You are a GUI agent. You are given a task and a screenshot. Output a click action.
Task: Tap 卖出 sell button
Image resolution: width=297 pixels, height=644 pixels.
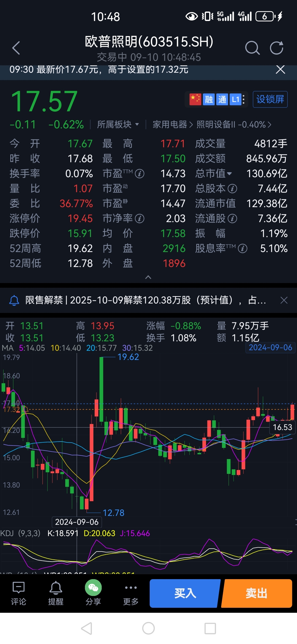(x=257, y=593)
